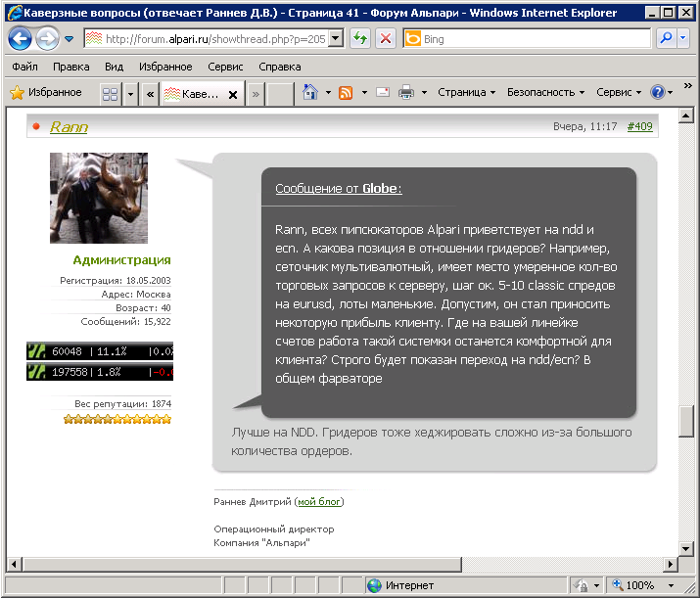Open the Сервис menu in menu bar
700x598 pixels.
[x=225, y=67]
